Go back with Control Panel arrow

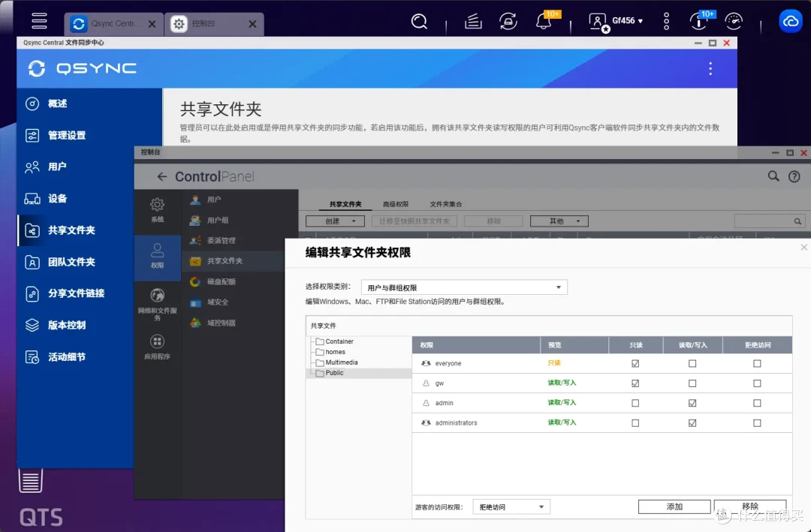162,177
